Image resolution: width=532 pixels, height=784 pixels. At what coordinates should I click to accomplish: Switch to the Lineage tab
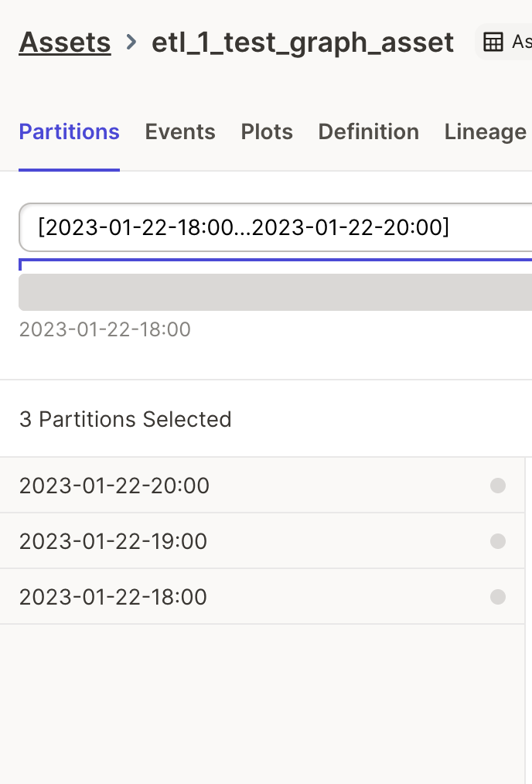point(485,131)
